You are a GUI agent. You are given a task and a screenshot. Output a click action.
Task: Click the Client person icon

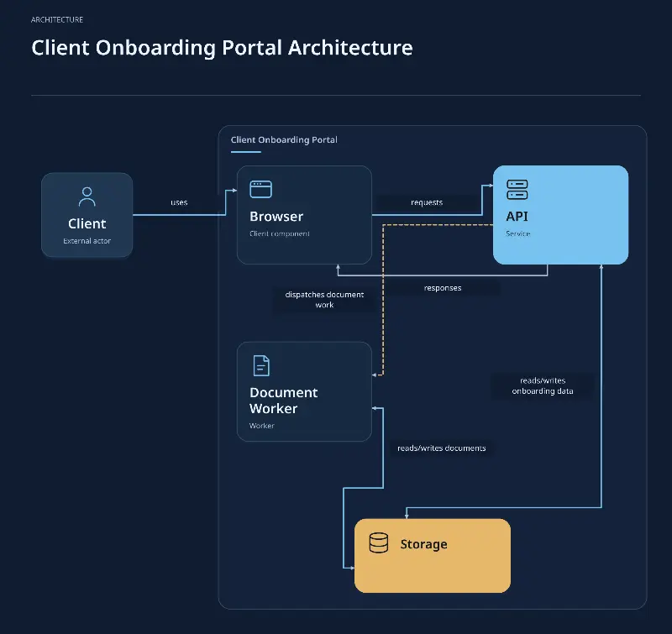point(87,196)
